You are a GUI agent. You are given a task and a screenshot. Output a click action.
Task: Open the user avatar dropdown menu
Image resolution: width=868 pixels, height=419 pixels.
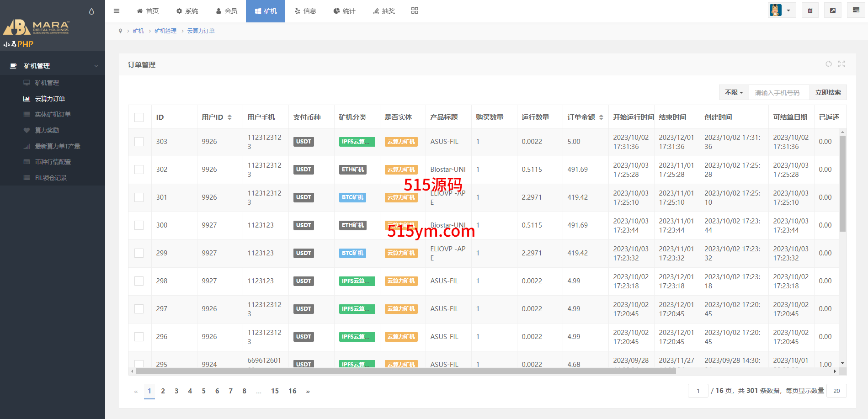pos(781,11)
